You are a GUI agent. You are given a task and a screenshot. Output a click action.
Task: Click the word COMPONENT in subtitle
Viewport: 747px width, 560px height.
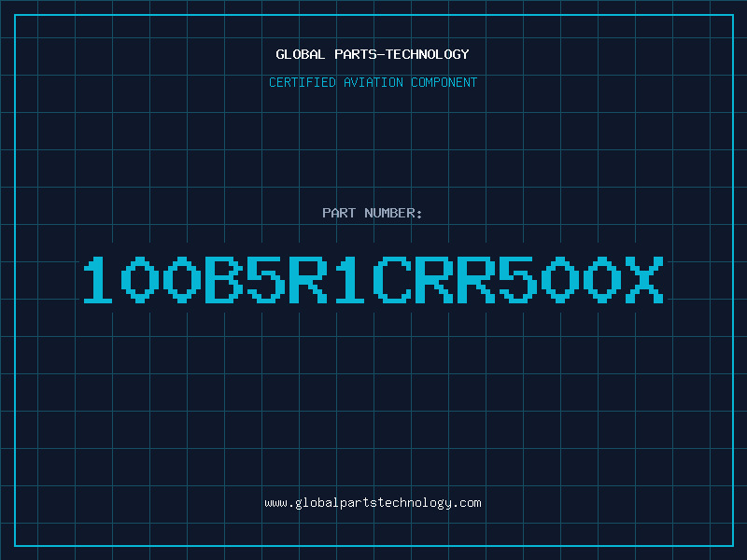444,82
